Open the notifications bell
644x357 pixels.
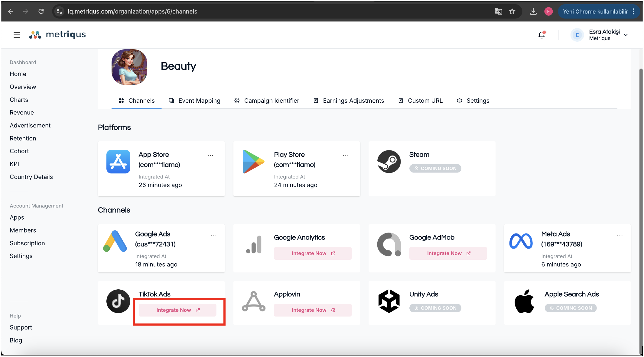pos(542,35)
